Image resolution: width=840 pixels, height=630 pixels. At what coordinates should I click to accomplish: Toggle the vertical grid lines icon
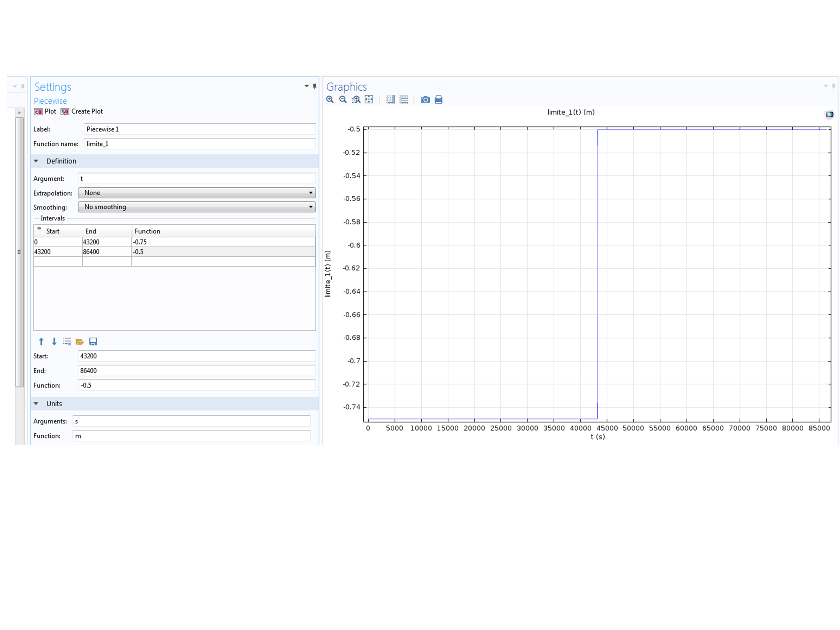tap(391, 100)
